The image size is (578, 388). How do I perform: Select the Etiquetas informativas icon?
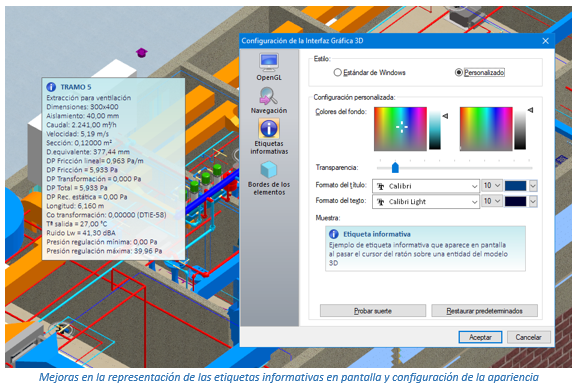[x=269, y=129]
